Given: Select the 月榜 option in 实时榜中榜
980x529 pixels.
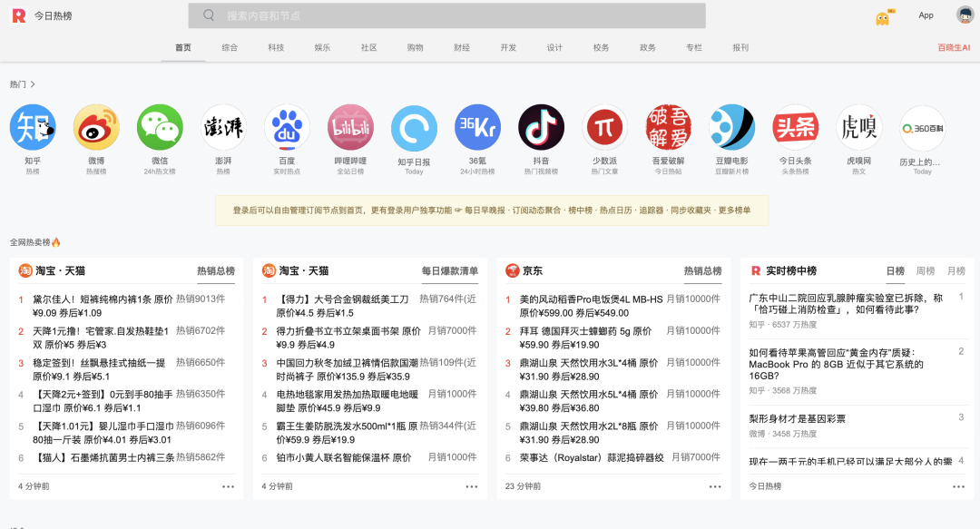Looking at the screenshot, I should [x=955, y=270].
